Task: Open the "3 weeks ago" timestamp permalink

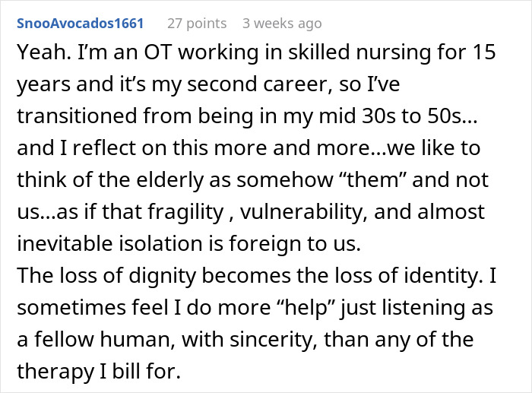Action: 282,23
